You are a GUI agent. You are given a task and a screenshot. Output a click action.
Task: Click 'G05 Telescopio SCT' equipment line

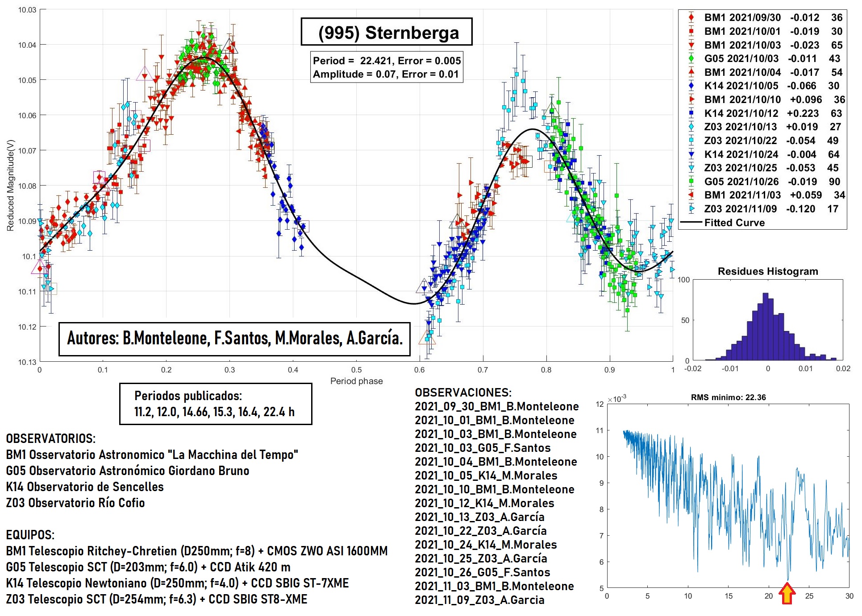148,567
